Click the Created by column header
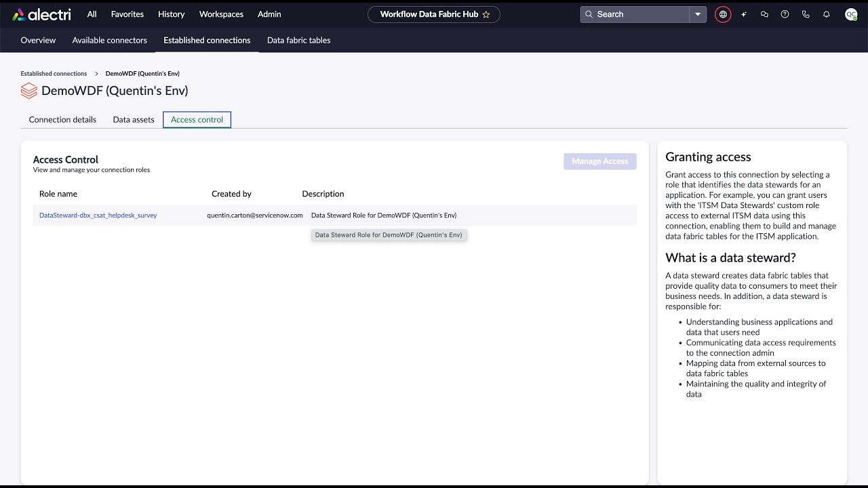The width and height of the screenshot is (868, 488). (231, 194)
